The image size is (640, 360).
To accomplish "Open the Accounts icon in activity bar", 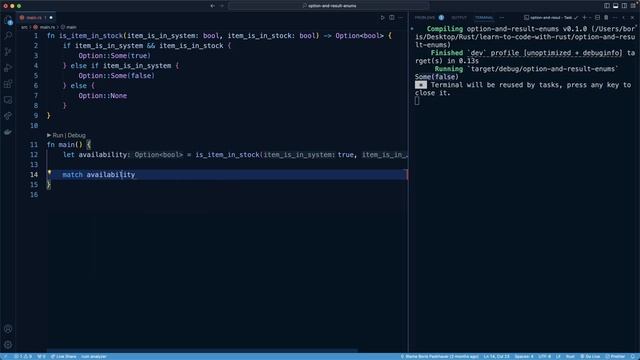I will click(x=8, y=329).
